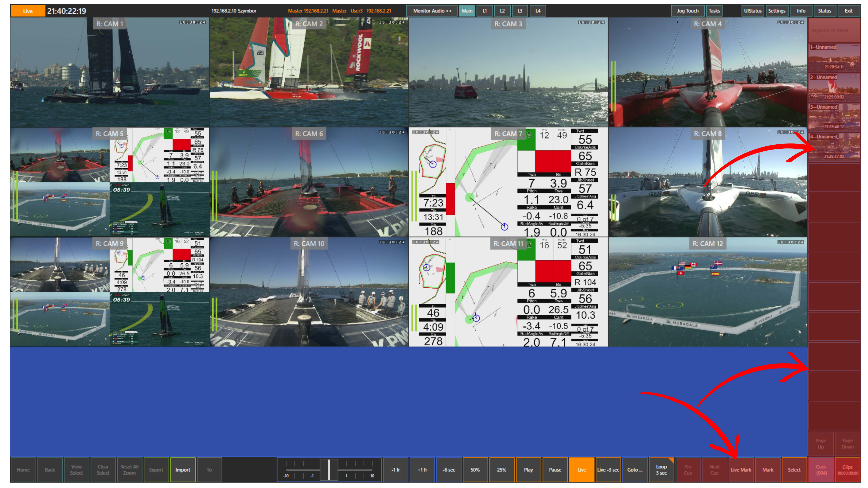Viewport: 868px width, 488px height.
Task: Switch to the Cues (004) tab
Action: [821, 469]
